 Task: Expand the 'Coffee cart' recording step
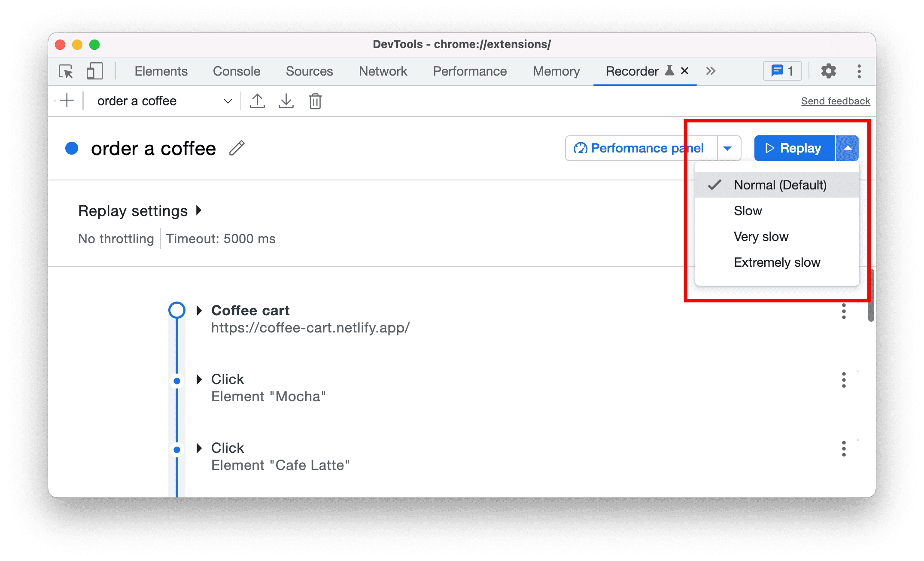tap(199, 310)
